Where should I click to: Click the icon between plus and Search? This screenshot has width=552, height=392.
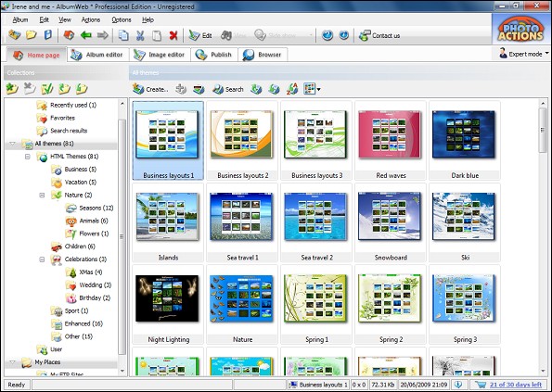click(199, 89)
